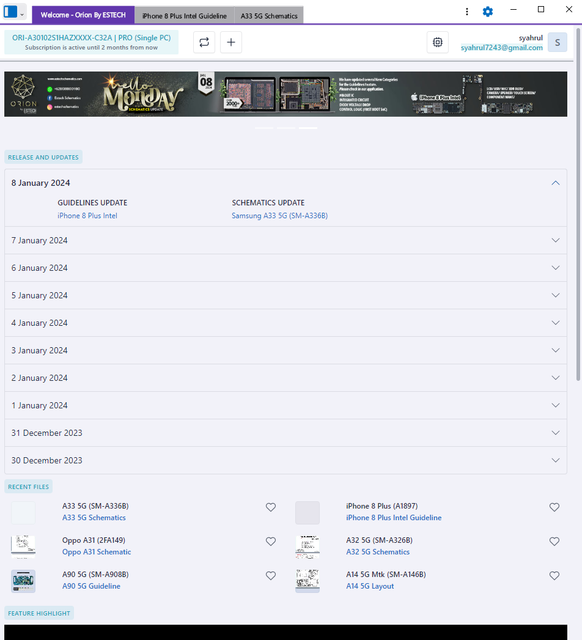The width and height of the screenshot is (582, 640).
Task: Click the A32 5G file thumbnail
Action: pyautogui.click(x=307, y=547)
